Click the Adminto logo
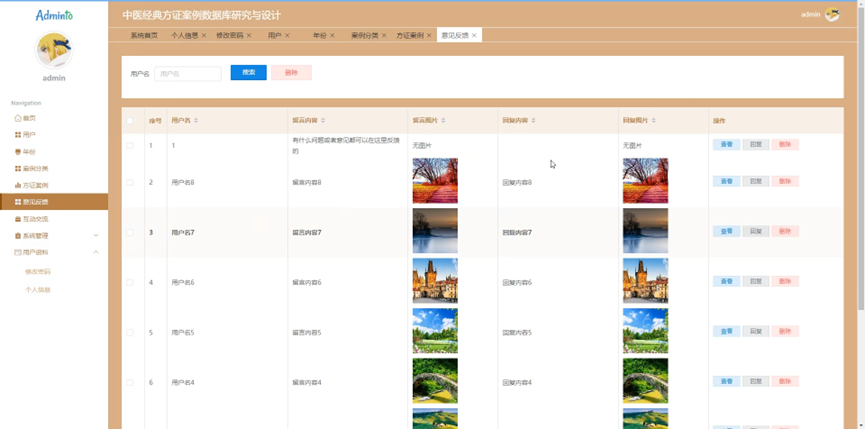 tap(54, 15)
